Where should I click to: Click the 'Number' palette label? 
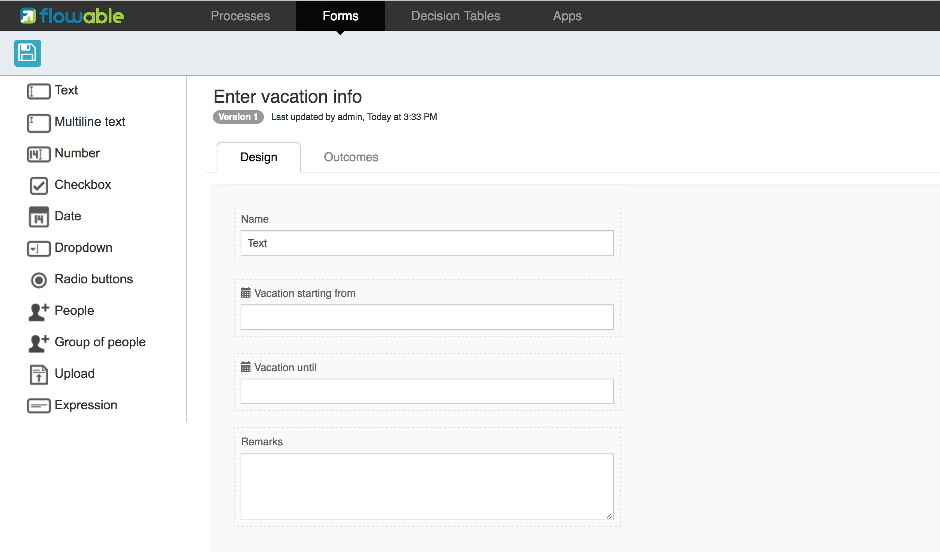pyautogui.click(x=77, y=153)
